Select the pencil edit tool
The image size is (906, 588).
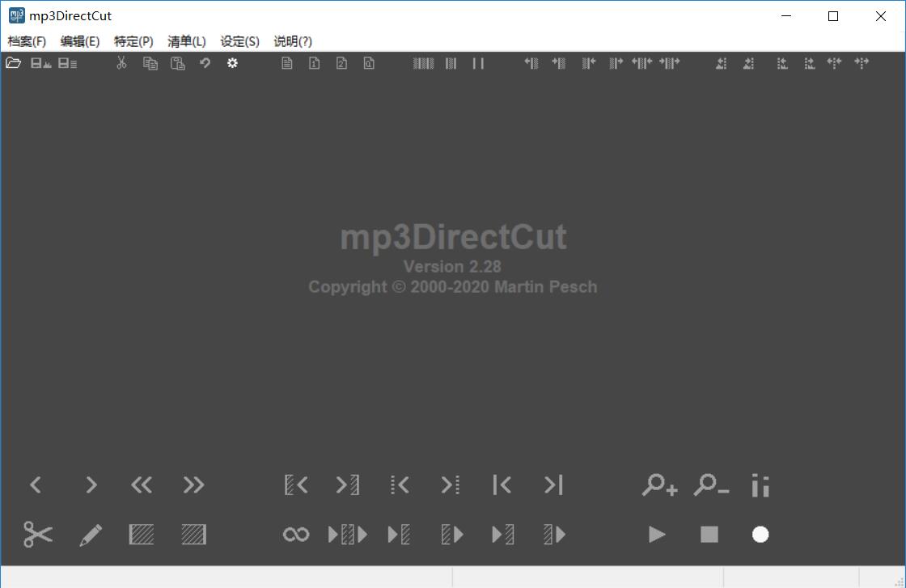(91, 535)
